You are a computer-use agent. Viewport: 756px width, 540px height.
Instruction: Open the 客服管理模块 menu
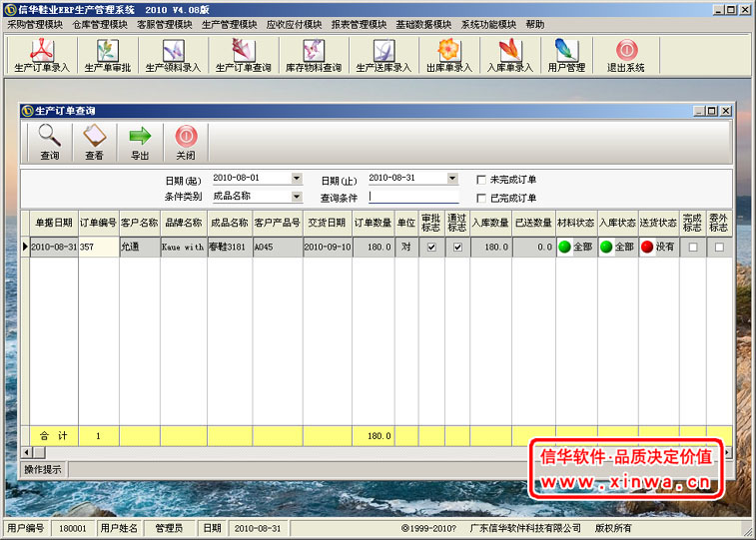165,25
